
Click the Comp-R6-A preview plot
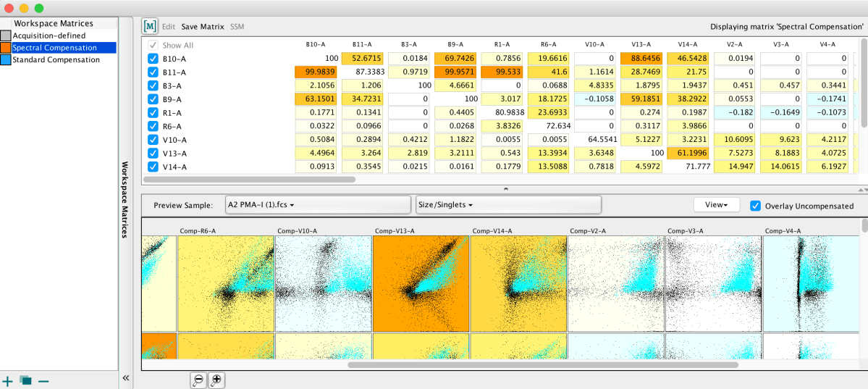pyautogui.click(x=226, y=283)
